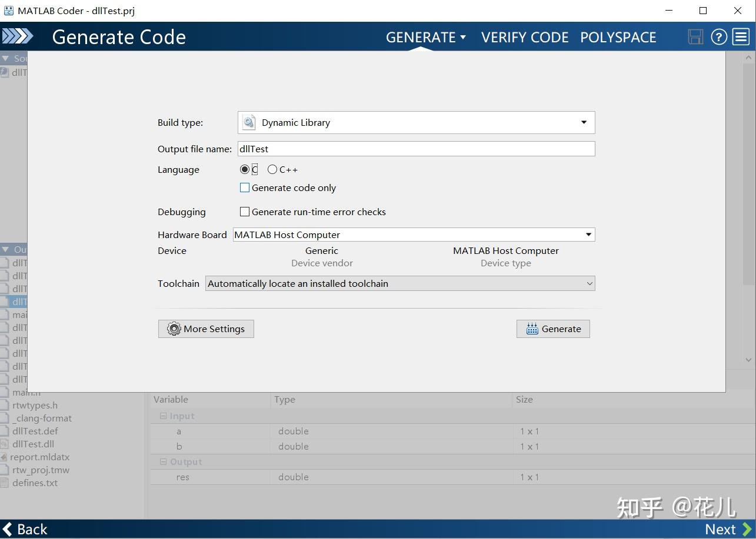Select the C++ language radio button
Screen dimensions: 756x539
tap(272, 169)
